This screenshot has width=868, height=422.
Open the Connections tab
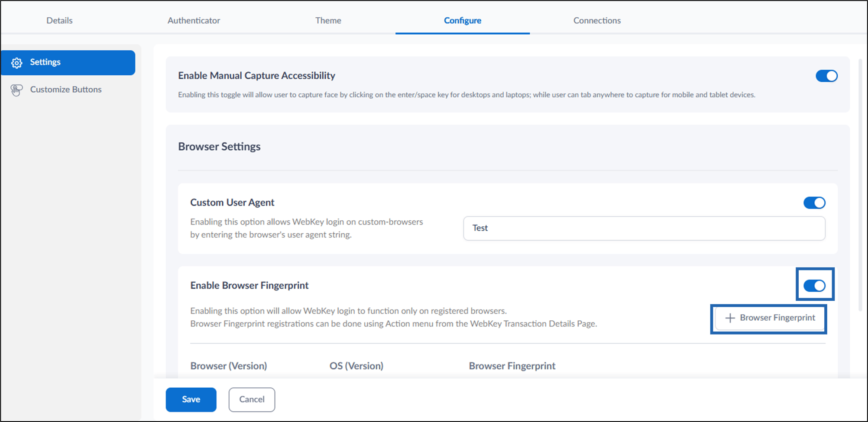597,20
